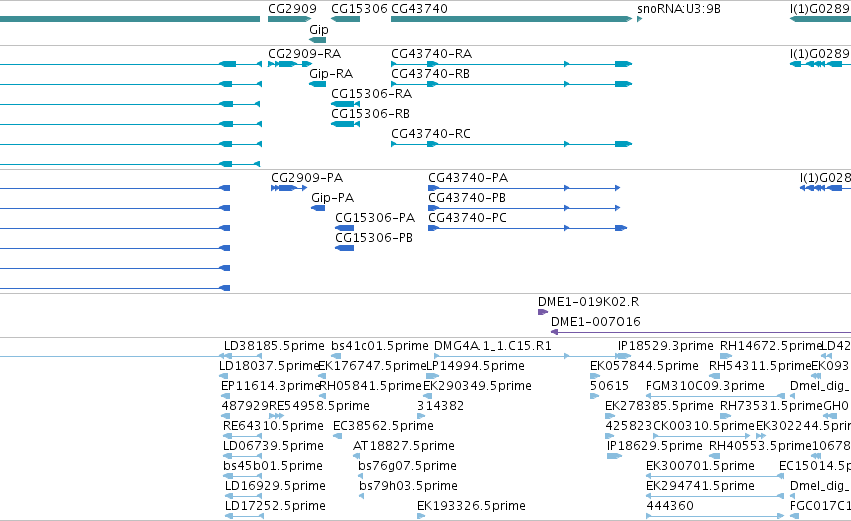Select EST RE54958.5prime
851x521 pixels.
[x=320, y=406]
